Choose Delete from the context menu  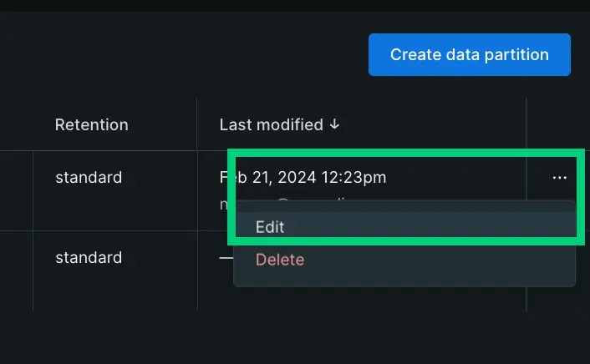point(280,260)
